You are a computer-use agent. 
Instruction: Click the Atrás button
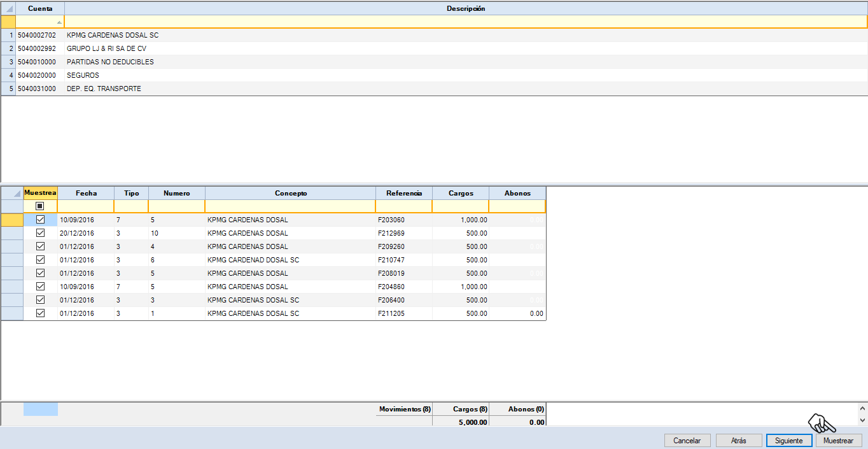pyautogui.click(x=738, y=441)
